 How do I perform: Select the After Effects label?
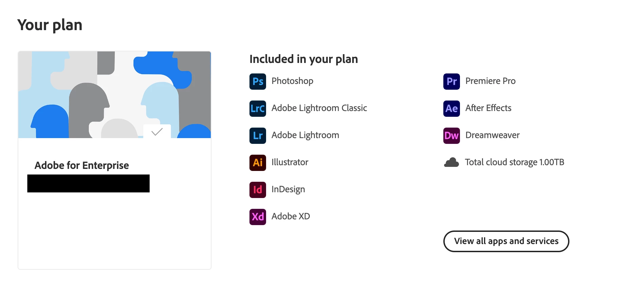point(488,108)
